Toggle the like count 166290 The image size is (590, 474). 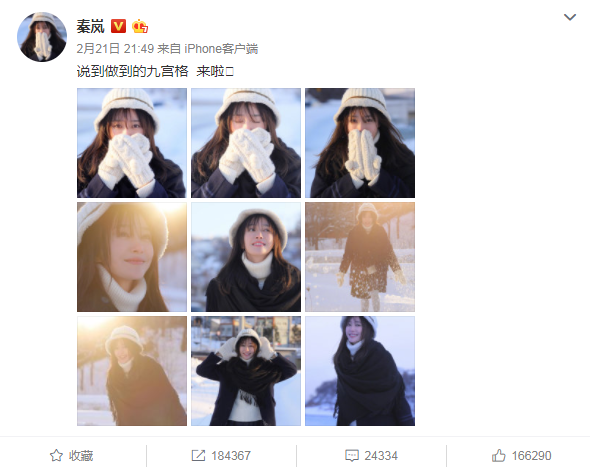[531, 456]
